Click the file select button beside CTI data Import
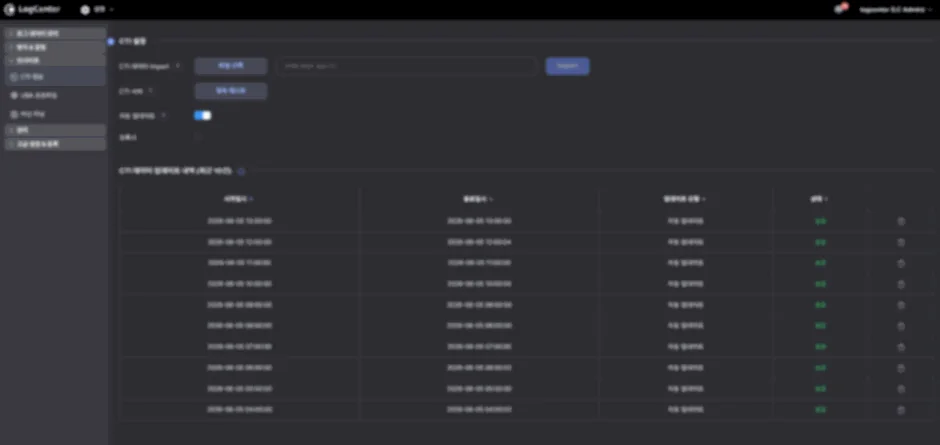This screenshot has height=445, width=940. [x=231, y=66]
